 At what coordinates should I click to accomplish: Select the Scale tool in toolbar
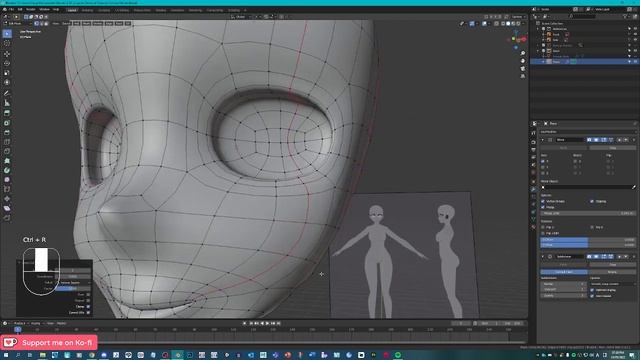pos(7,73)
